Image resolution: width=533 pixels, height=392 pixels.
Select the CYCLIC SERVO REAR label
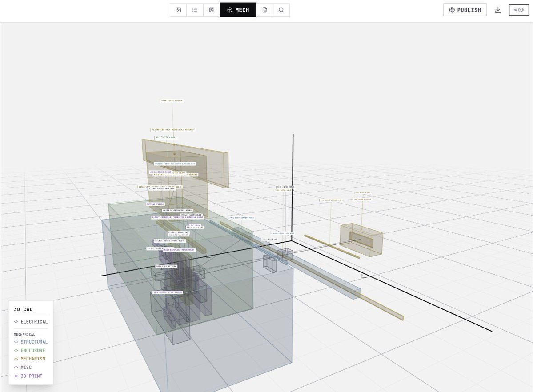coord(192,215)
